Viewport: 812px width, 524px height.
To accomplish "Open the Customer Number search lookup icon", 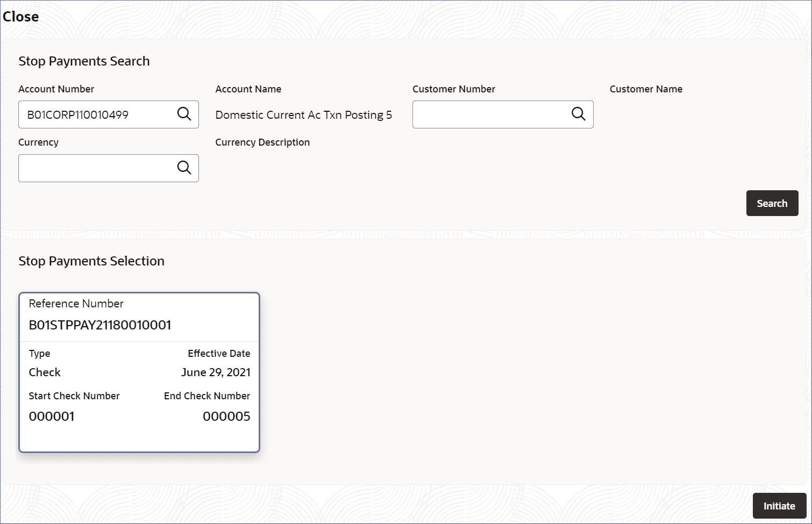I will click(x=578, y=114).
